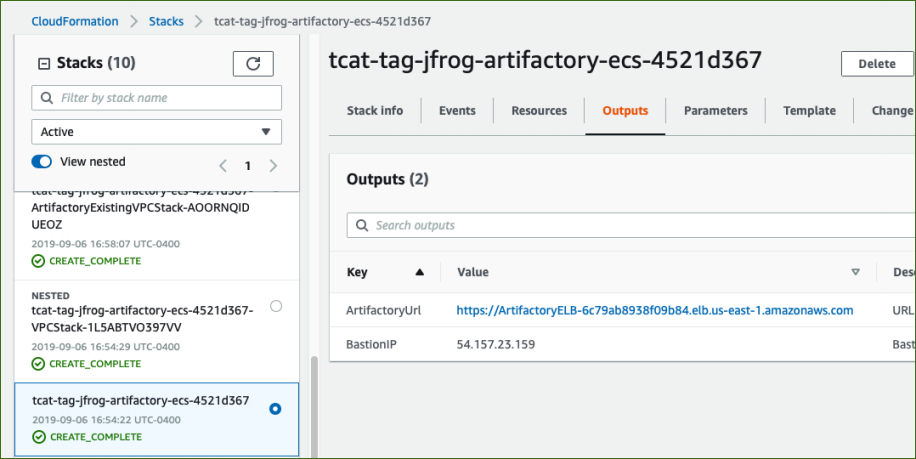Click the stack filter magnifier icon
This screenshot has height=459, width=916.
(x=47, y=98)
